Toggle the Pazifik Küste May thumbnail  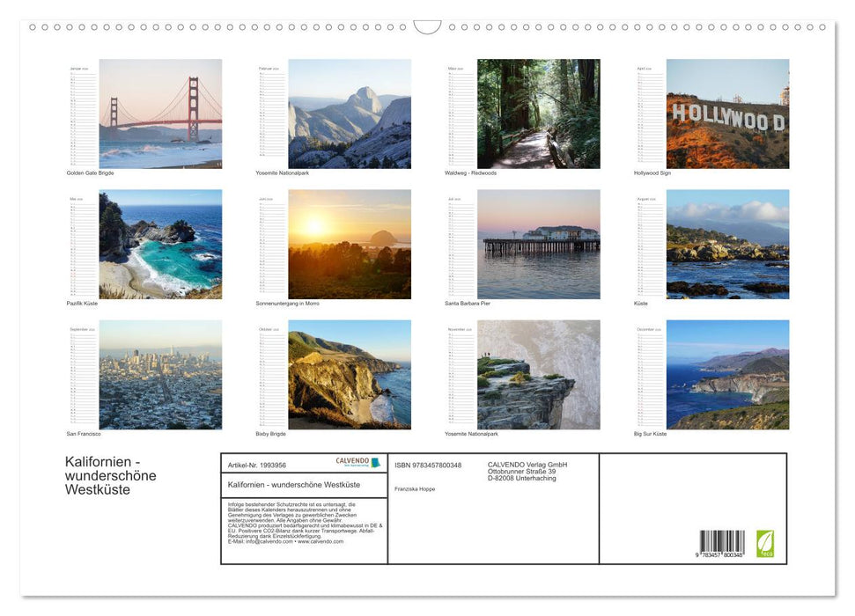(161, 243)
